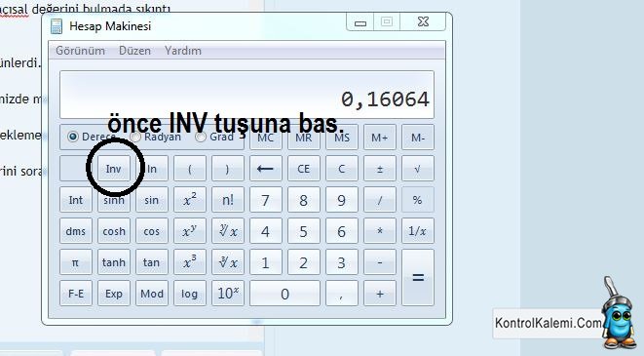Click the division slash button
Screen dimensions: 644x356
pos(380,200)
